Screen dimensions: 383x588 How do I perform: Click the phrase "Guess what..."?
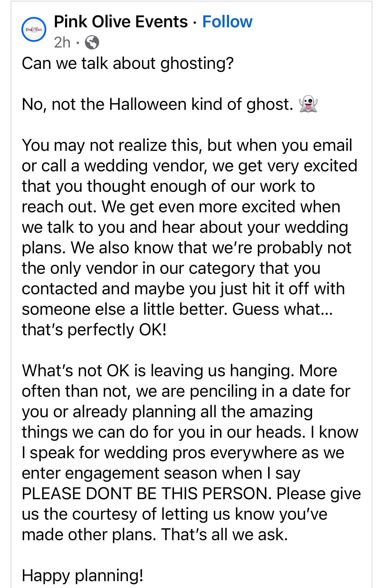(x=283, y=309)
